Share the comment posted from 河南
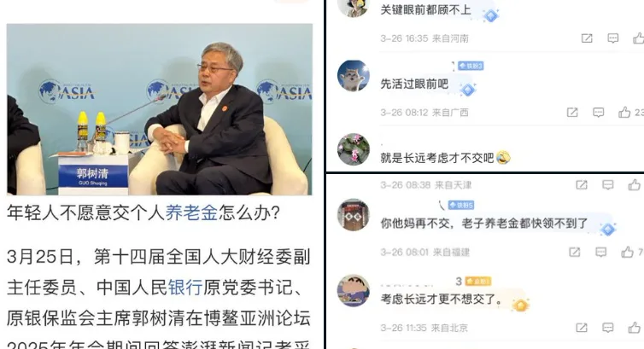644x349 pixels. click(x=587, y=38)
